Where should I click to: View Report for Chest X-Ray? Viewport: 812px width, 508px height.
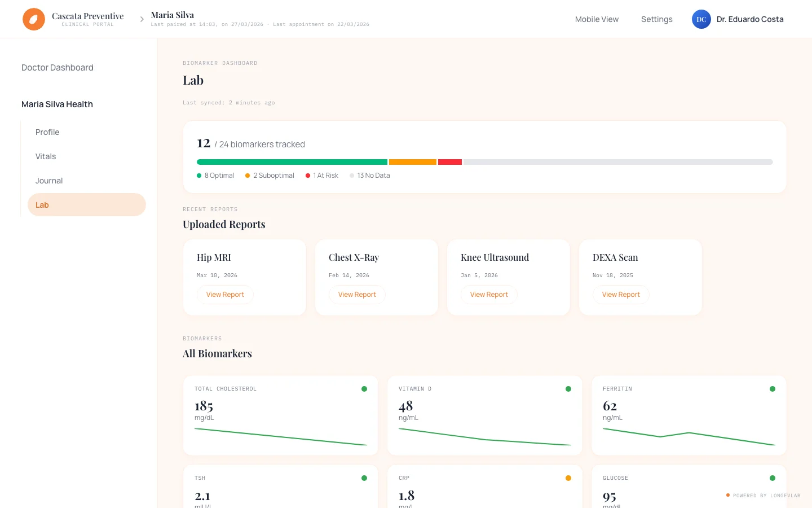[357, 295]
